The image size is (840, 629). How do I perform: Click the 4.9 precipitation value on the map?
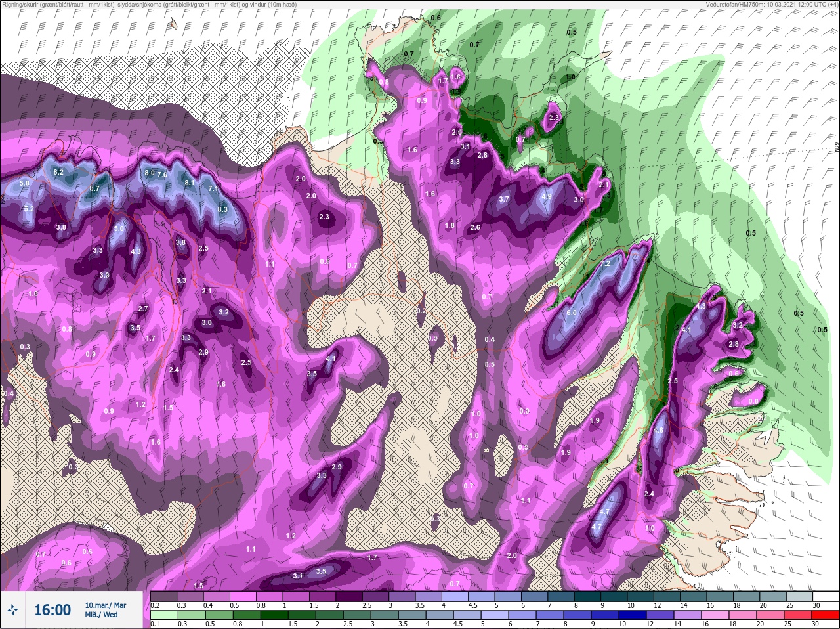(546, 196)
